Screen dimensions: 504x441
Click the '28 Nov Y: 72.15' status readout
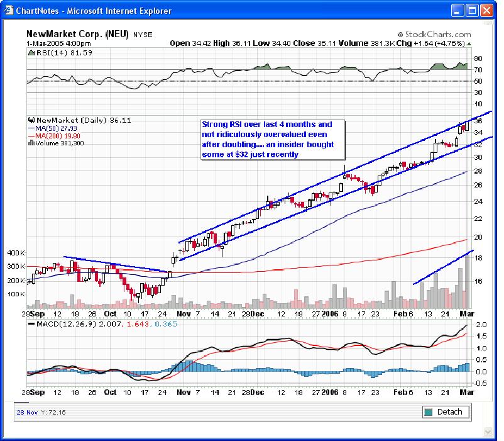click(x=41, y=412)
